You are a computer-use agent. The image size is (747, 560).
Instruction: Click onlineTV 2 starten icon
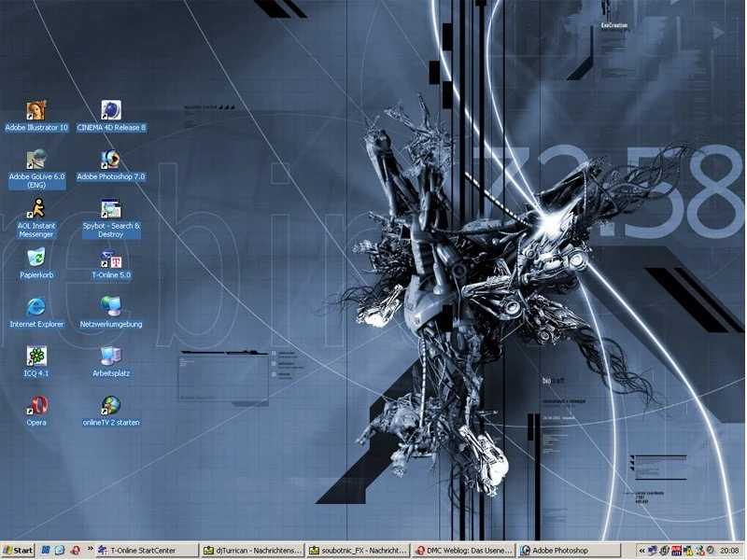click(x=111, y=405)
